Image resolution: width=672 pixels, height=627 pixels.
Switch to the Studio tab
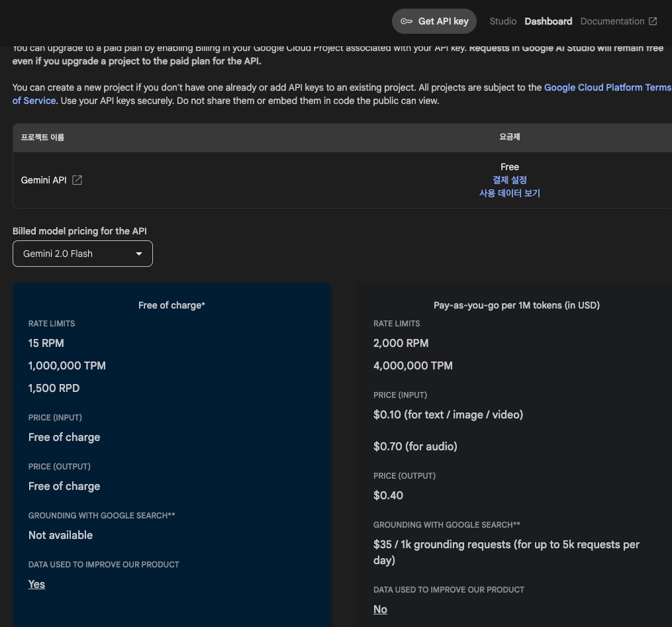(x=503, y=21)
